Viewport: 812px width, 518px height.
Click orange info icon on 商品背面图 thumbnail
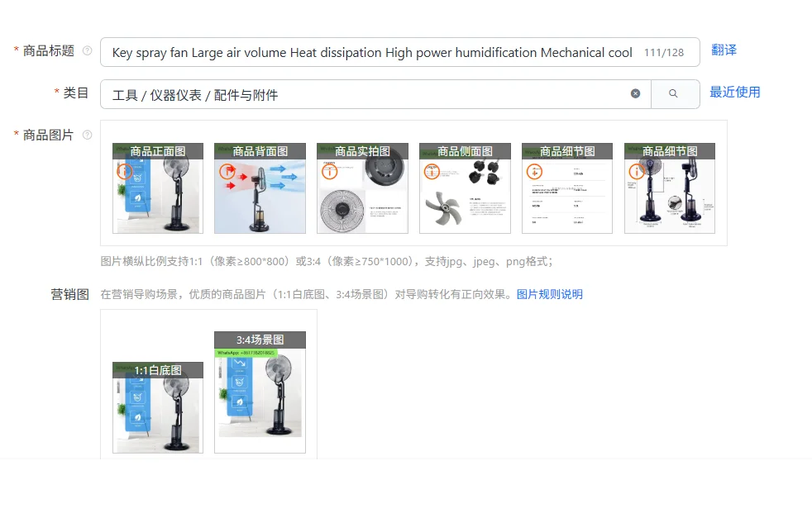point(227,171)
